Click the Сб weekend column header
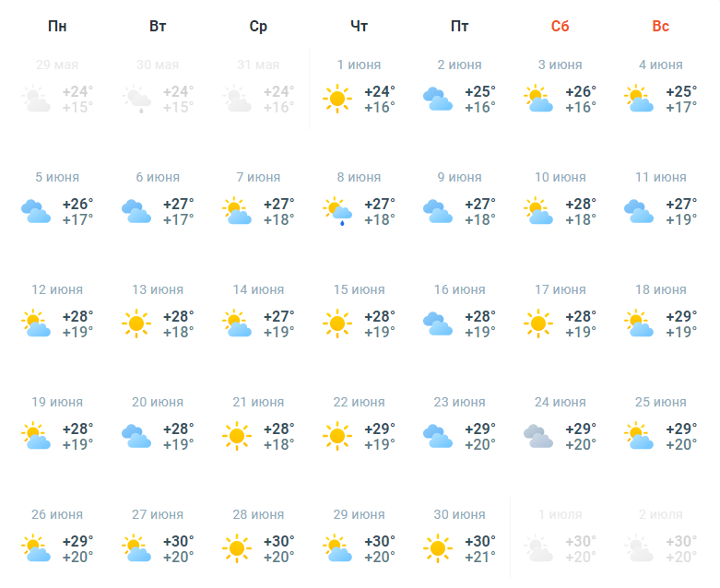Screen dimensions: 720x588 (x=561, y=26)
